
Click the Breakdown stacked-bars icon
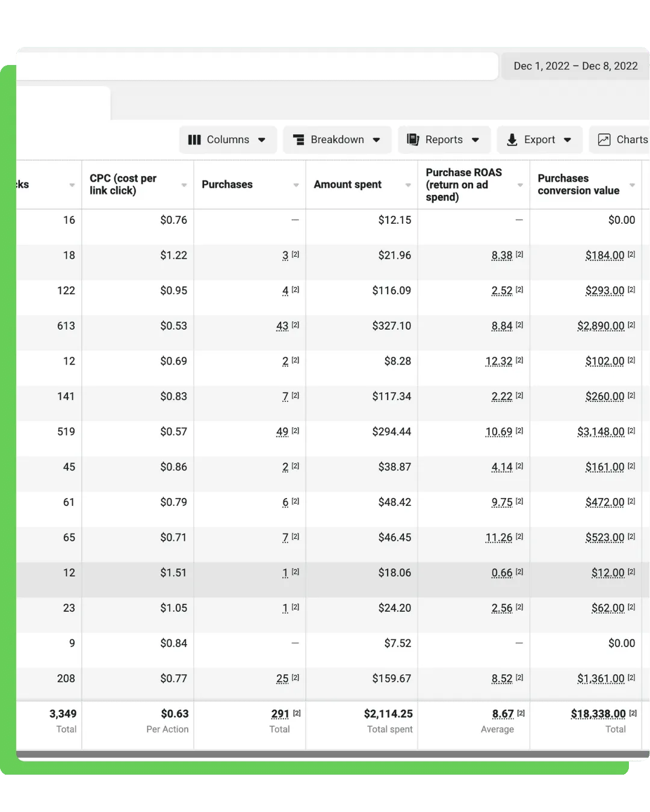pos(299,140)
